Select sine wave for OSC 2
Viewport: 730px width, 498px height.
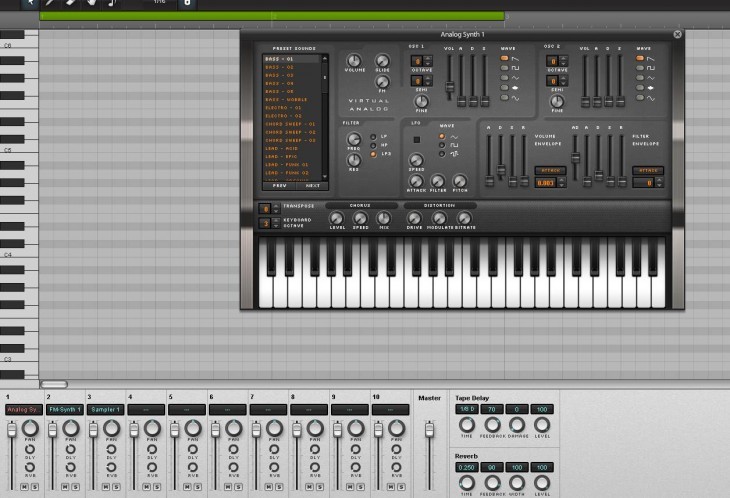640,78
